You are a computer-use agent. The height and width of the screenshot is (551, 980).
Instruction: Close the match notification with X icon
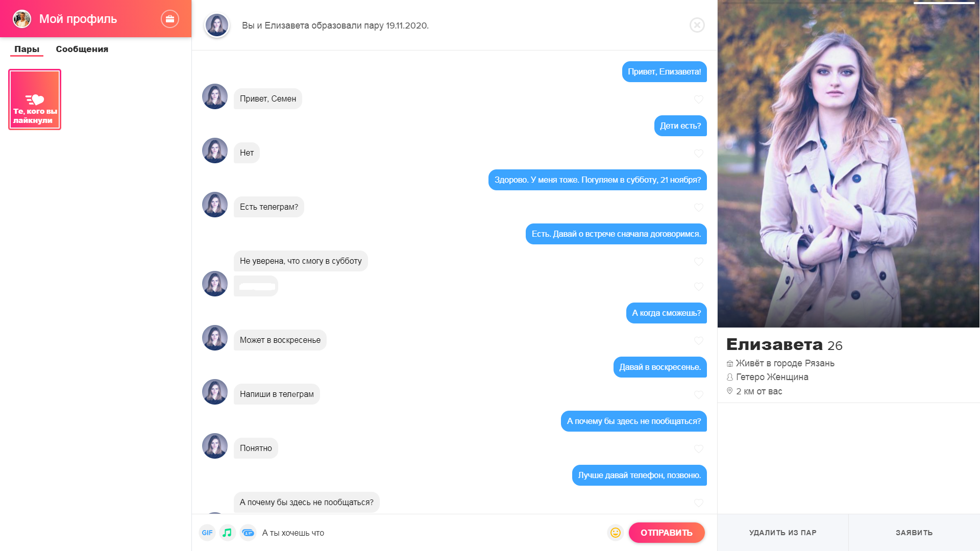(697, 25)
